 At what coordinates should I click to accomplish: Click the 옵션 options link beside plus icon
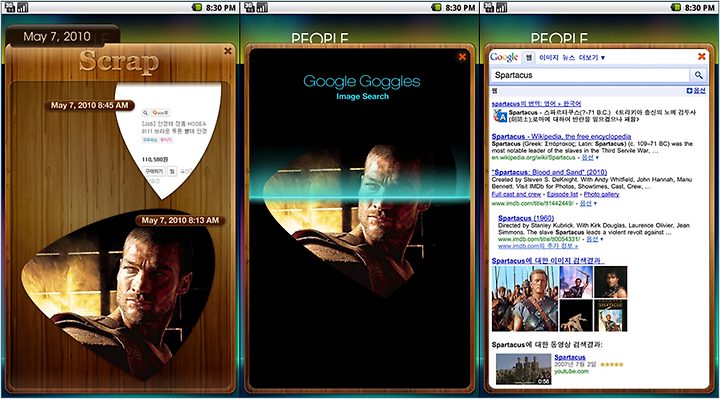point(699,90)
